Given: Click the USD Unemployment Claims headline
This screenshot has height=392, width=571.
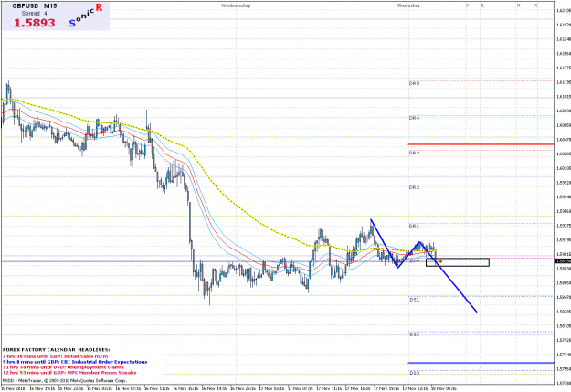Looking at the screenshot, I should pyautogui.click(x=63, y=367).
